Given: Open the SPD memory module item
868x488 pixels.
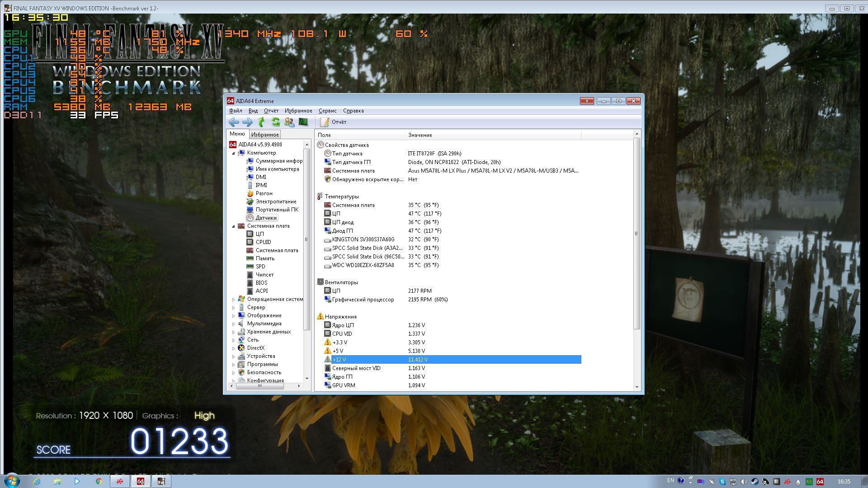Looking at the screenshot, I should [260, 267].
